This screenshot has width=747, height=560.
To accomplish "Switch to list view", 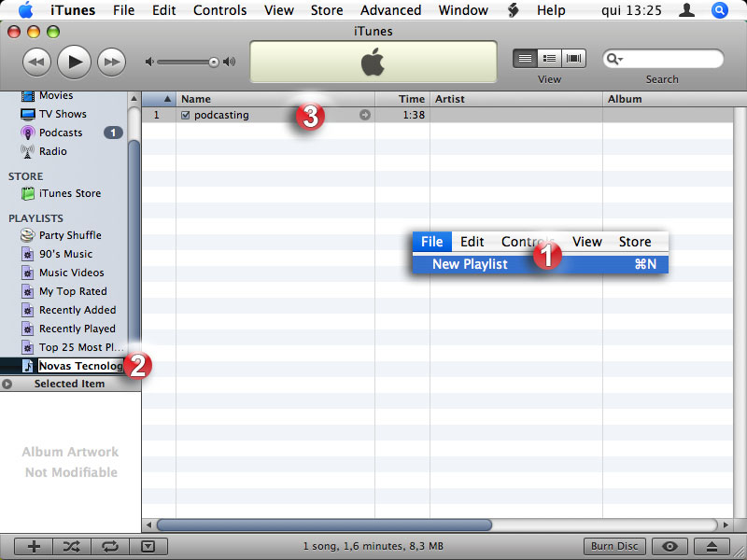I will (525, 59).
